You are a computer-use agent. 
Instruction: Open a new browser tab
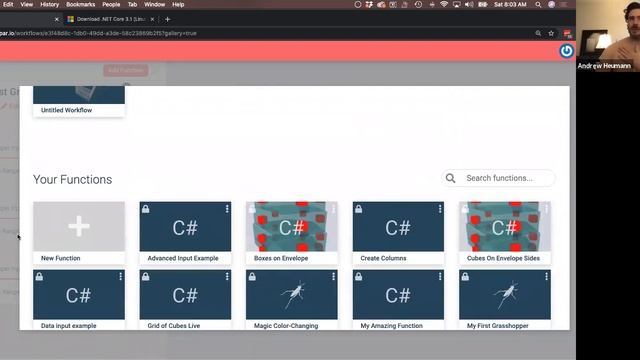pos(167,19)
